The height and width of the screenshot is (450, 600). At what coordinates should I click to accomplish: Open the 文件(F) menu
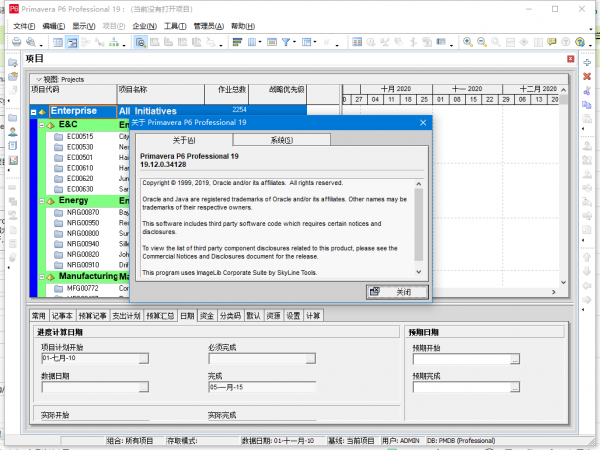[24, 26]
